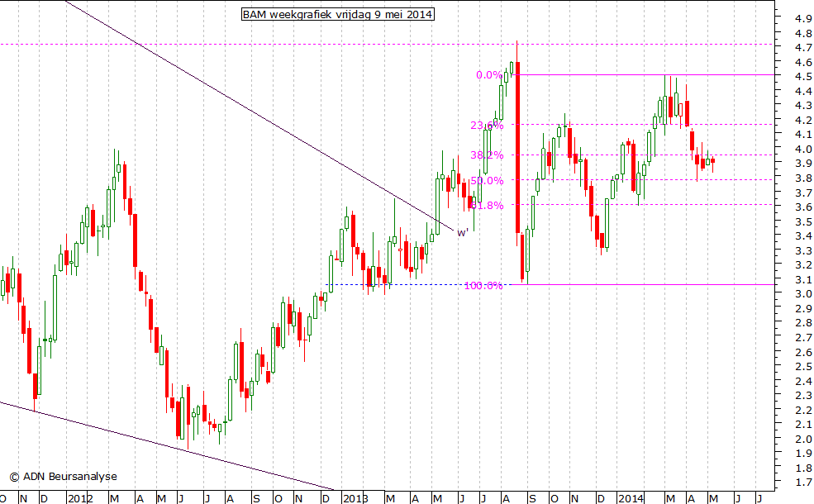Click the 4.0 price axis value
This screenshot has height=504, width=814.
coord(802,149)
